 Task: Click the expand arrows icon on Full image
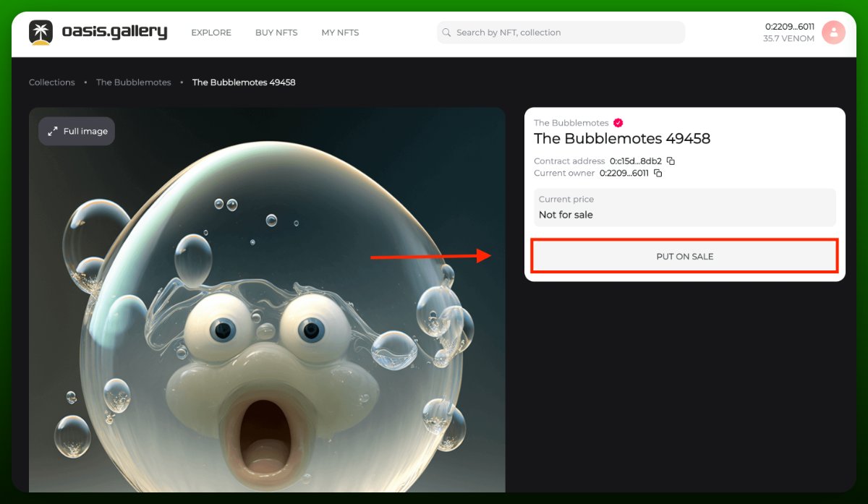tap(53, 131)
